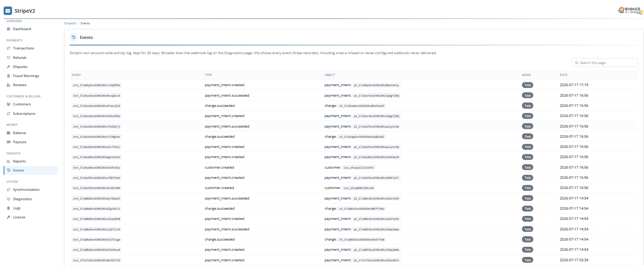Click the EVENT column header
The height and width of the screenshot is (266, 644).
[76, 75]
